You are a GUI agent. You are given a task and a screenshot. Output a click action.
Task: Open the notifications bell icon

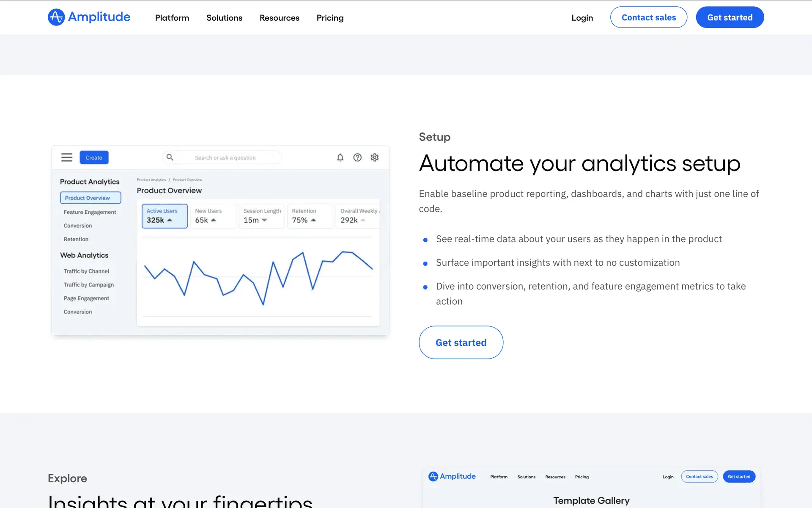340,157
